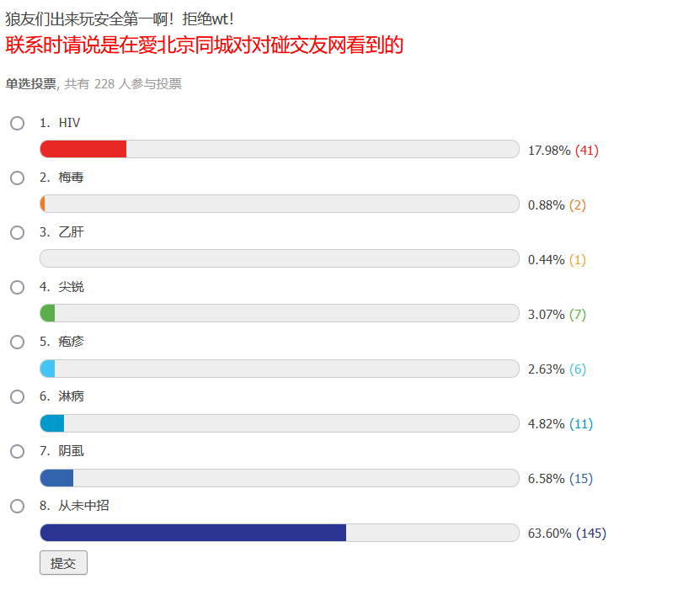The width and height of the screenshot is (683, 616).
Task: Click the 乙肝 empty result bar
Action: [x=280, y=258]
